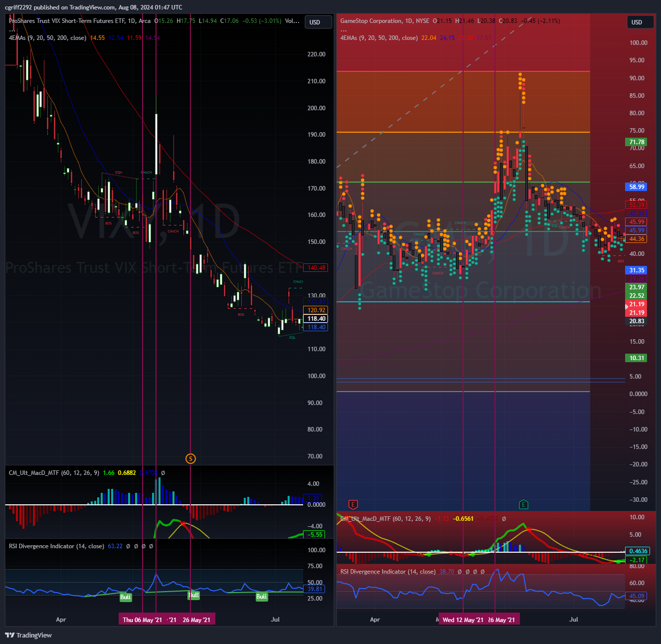This screenshot has width=661, height=644.
Task: Click the blue 31.35 price label
Action: [x=637, y=270]
